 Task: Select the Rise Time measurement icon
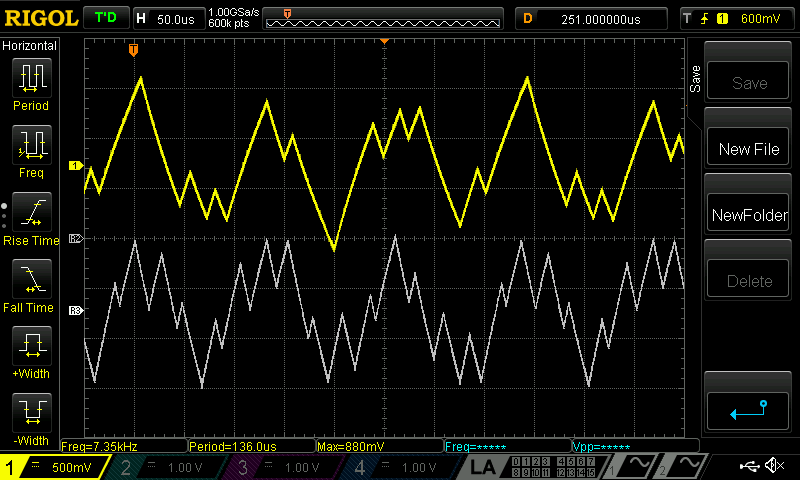tap(32, 212)
